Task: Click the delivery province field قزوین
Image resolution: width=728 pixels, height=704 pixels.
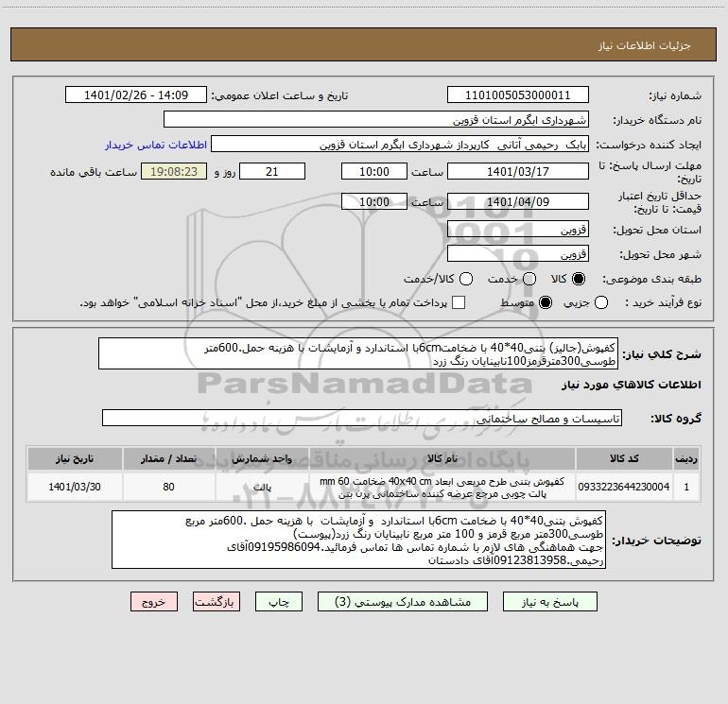Action: 518,230
